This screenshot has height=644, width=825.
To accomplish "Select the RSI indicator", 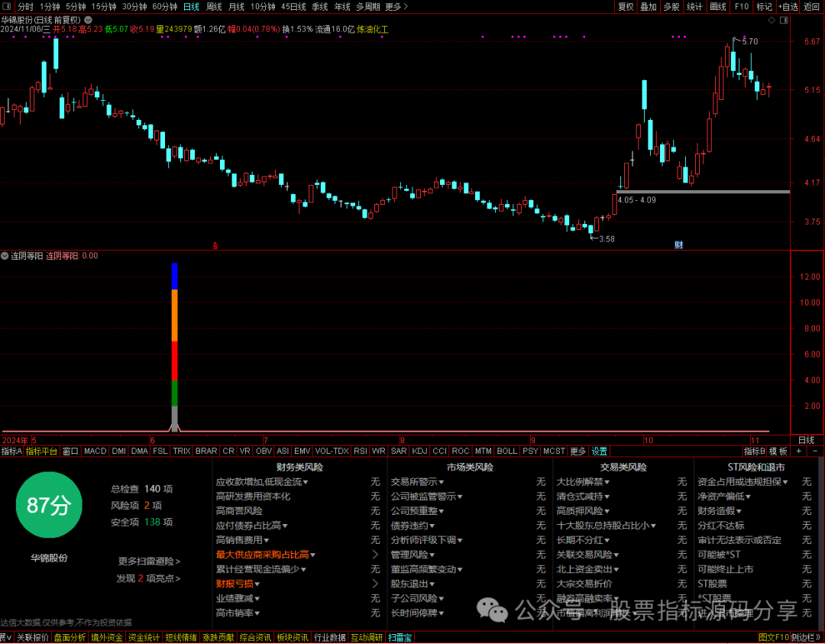I will (361, 451).
